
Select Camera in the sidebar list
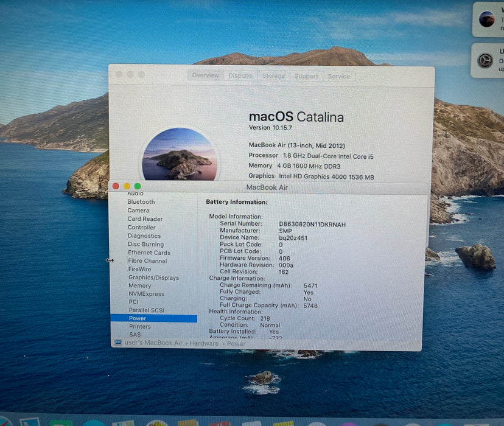[138, 211]
